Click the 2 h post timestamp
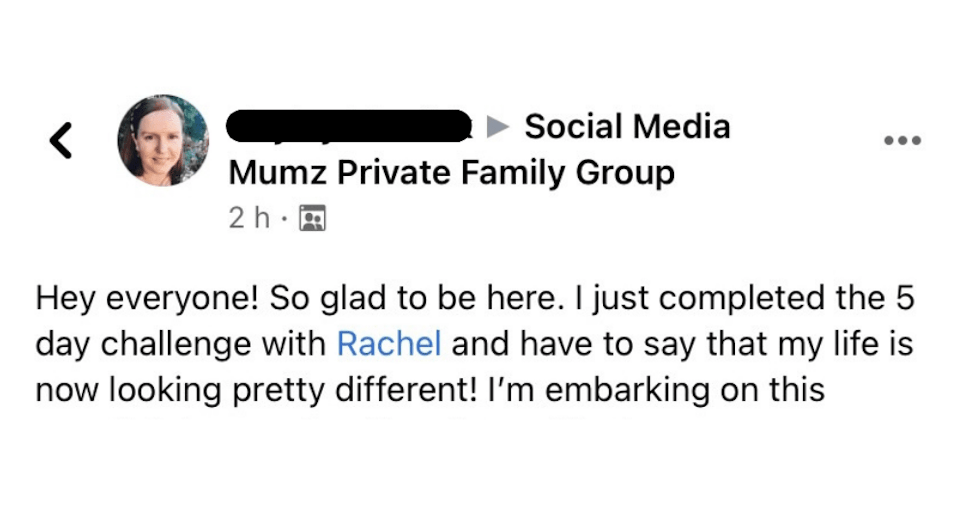 pyautogui.click(x=249, y=218)
